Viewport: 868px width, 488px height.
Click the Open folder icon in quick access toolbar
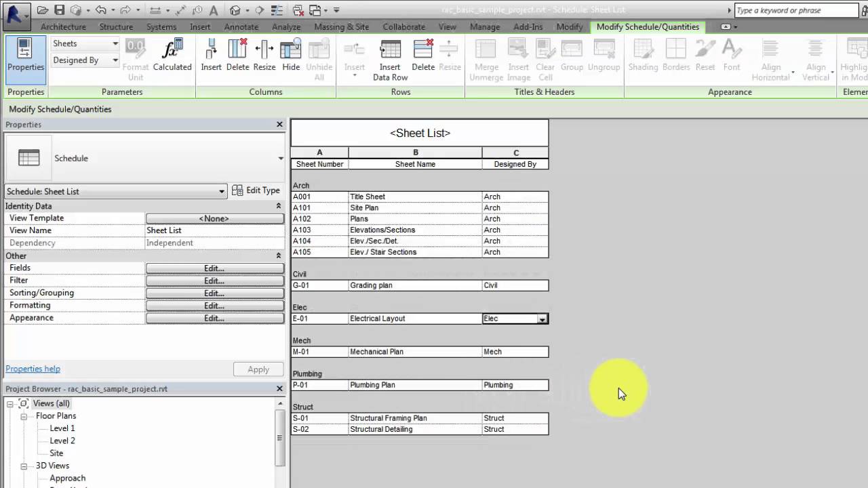click(x=43, y=10)
